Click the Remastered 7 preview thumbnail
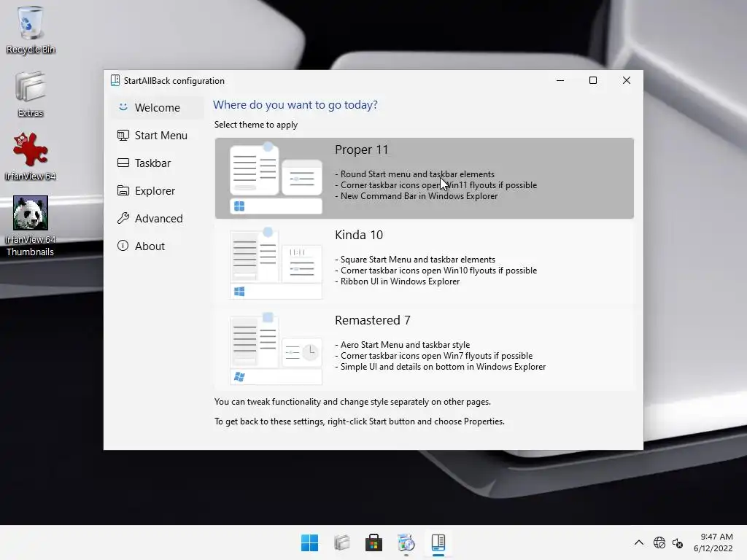Image resolution: width=747 pixels, height=560 pixels. [276, 349]
